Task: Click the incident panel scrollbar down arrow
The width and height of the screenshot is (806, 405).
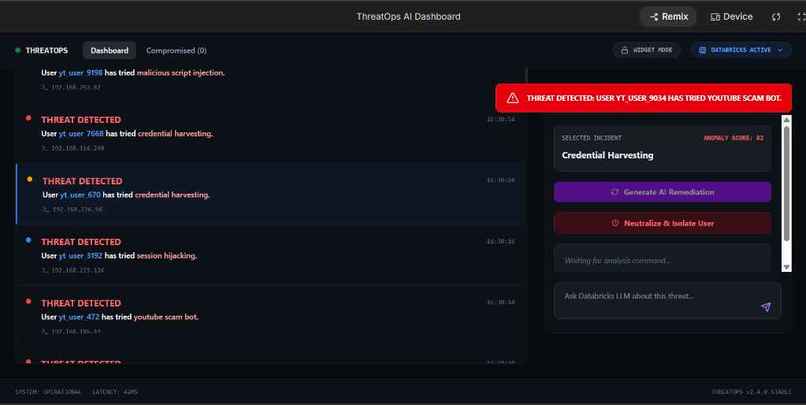Action: coord(786,268)
